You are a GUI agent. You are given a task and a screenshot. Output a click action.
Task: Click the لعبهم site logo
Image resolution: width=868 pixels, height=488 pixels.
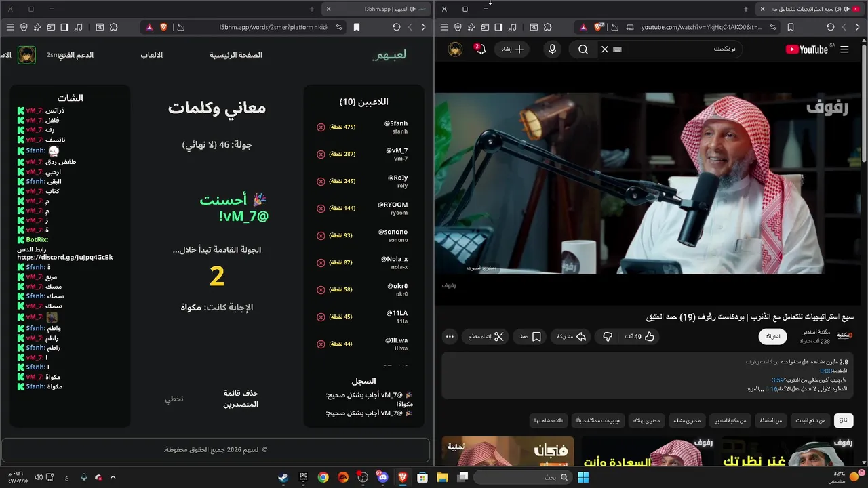(x=389, y=55)
